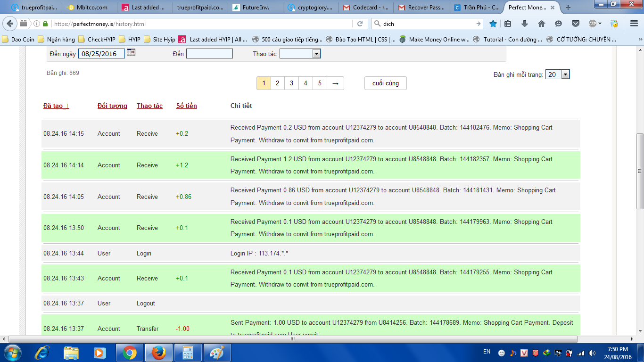The height and width of the screenshot is (362, 644).
Task: Go to page 3 of the history
Action: pos(292,83)
